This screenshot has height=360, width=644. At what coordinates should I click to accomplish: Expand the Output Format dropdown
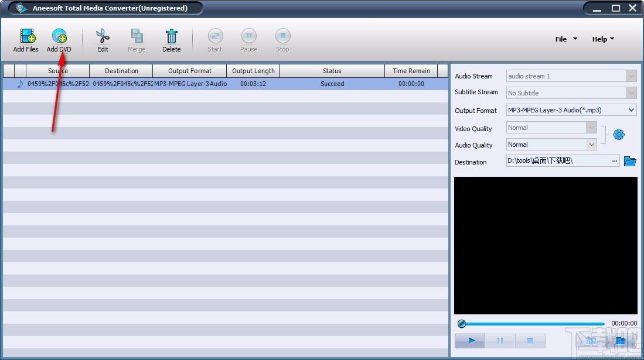click(631, 110)
